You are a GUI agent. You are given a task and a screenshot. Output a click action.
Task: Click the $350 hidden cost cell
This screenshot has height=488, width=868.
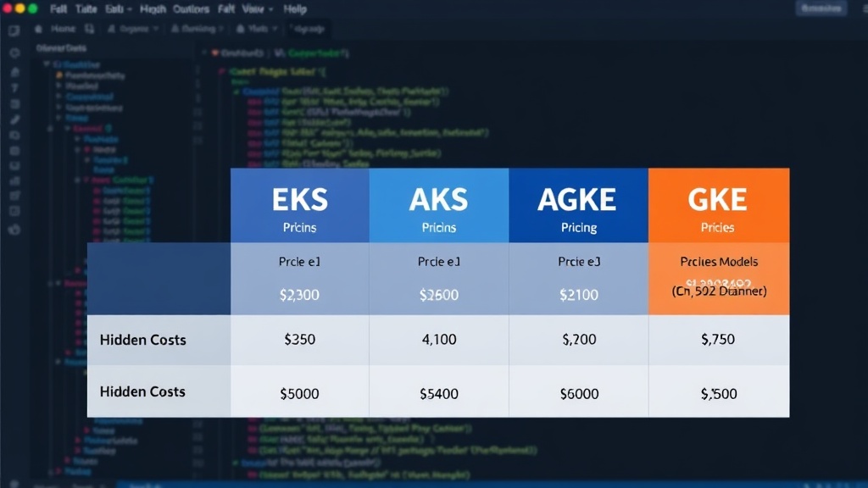(x=300, y=340)
